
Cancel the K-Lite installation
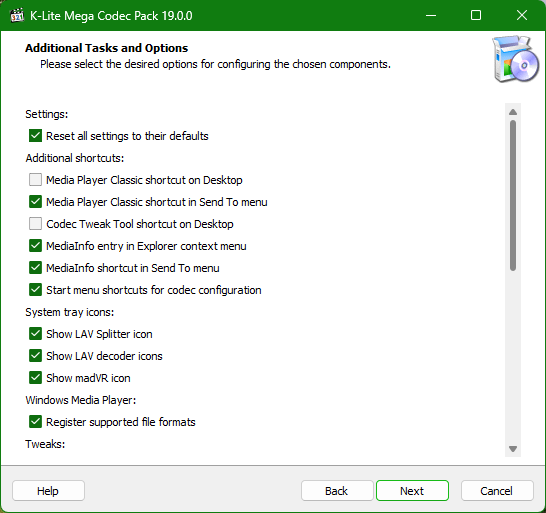click(x=497, y=491)
